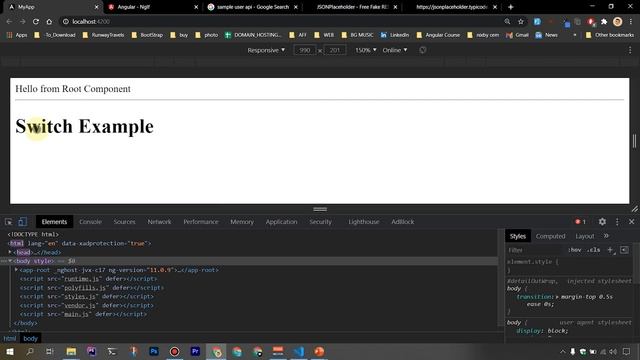Show the error count badge details

(580, 222)
